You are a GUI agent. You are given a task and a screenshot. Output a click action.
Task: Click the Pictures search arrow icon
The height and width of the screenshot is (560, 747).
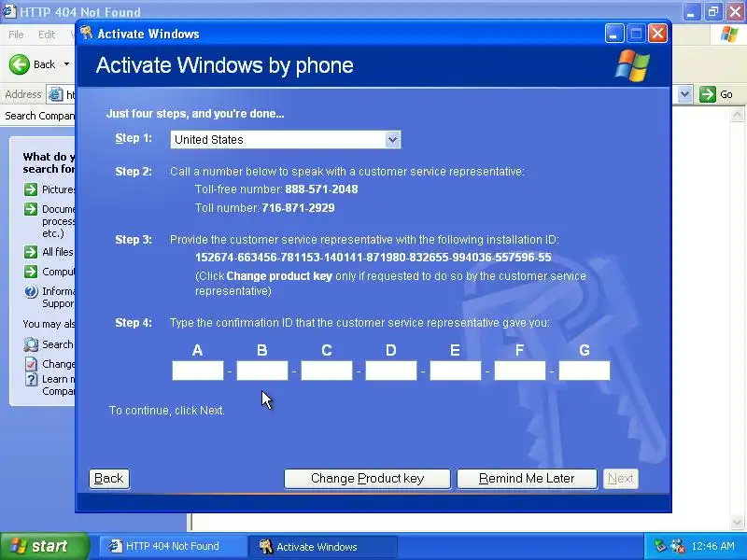pyautogui.click(x=31, y=189)
